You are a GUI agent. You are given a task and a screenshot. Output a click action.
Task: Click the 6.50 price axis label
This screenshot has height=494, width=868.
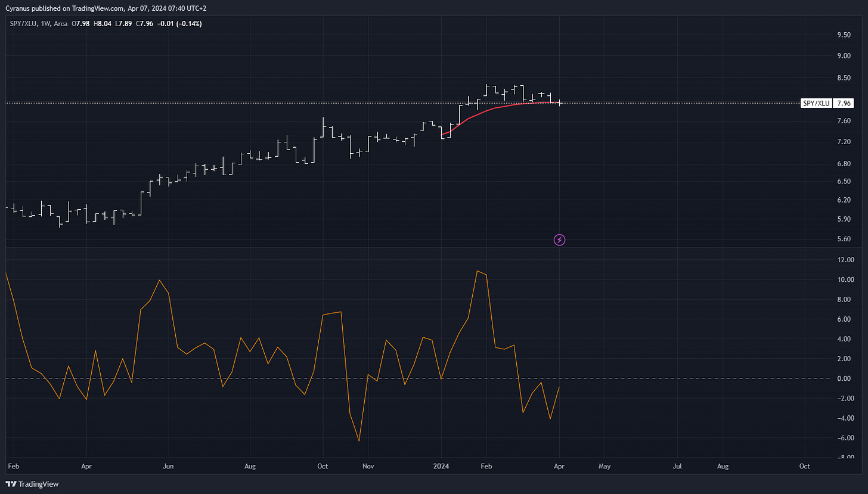click(x=843, y=181)
